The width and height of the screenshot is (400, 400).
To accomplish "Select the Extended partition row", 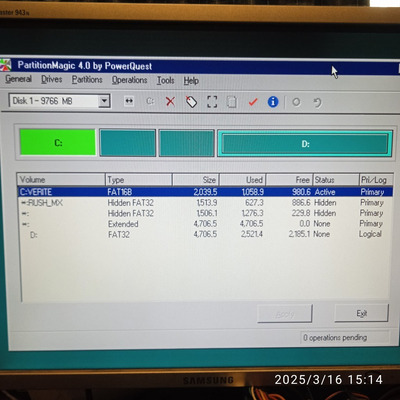I will (x=205, y=224).
